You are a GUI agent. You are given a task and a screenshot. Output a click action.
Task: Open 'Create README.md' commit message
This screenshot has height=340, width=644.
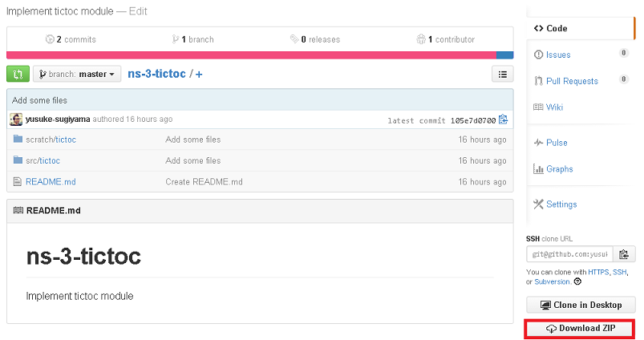click(205, 181)
